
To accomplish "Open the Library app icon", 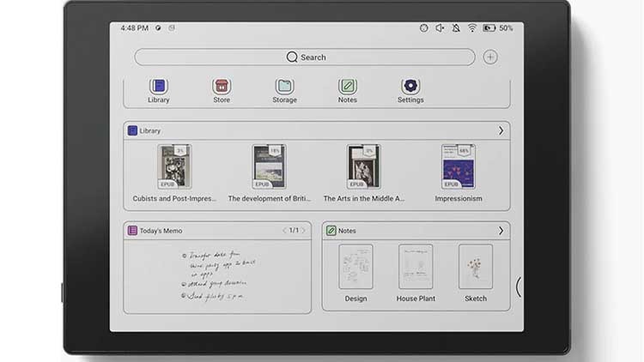I will 158,87.
